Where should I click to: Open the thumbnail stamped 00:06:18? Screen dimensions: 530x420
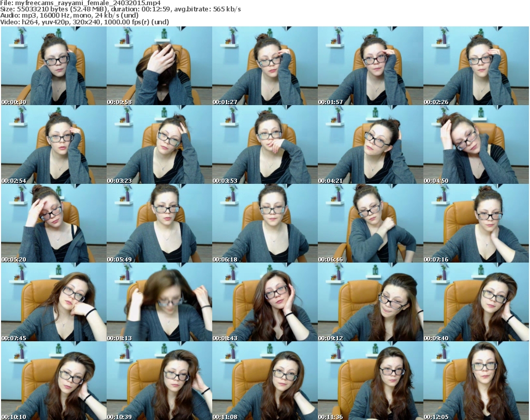coord(265,224)
